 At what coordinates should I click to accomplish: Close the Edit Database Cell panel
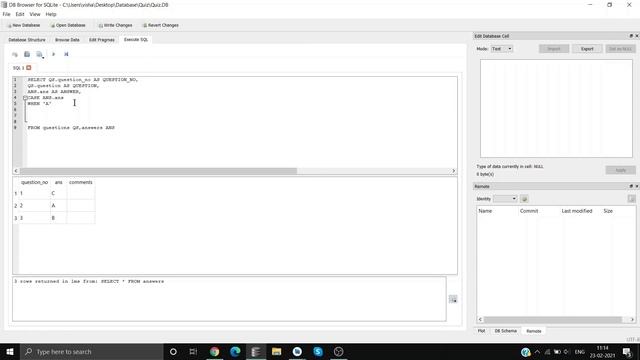[637, 36]
